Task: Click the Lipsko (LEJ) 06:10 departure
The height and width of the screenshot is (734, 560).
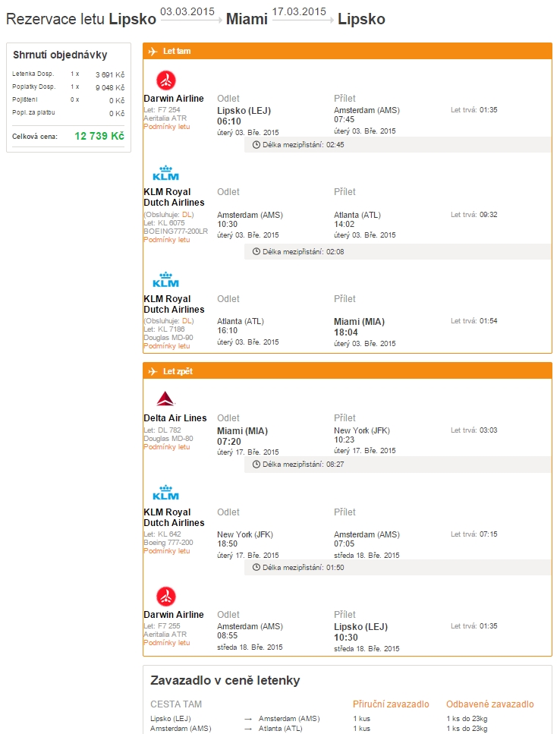Action: pyautogui.click(x=244, y=116)
